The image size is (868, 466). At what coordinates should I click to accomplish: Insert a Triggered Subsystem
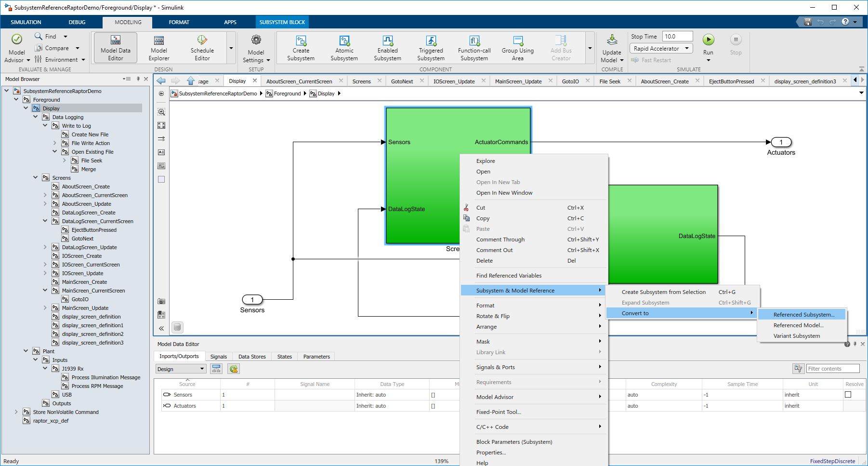pyautogui.click(x=431, y=48)
